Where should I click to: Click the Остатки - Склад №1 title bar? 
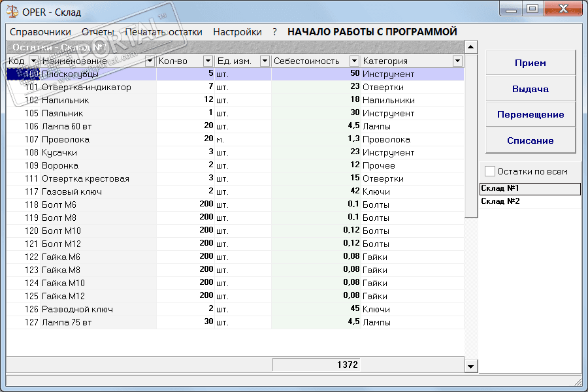click(x=235, y=47)
